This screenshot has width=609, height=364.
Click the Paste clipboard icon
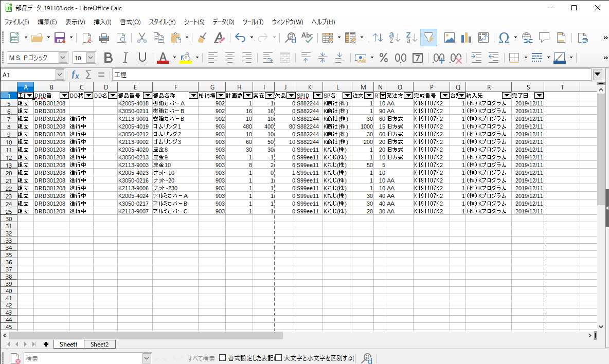coord(176,38)
